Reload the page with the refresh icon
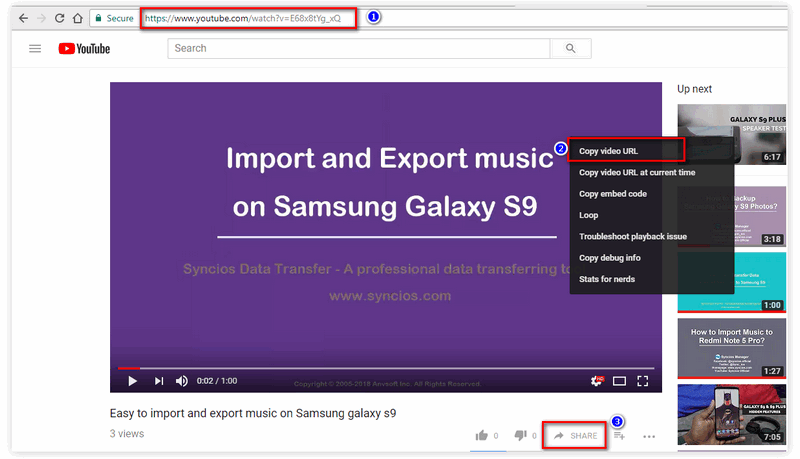This screenshot has width=800, height=459. [59, 18]
